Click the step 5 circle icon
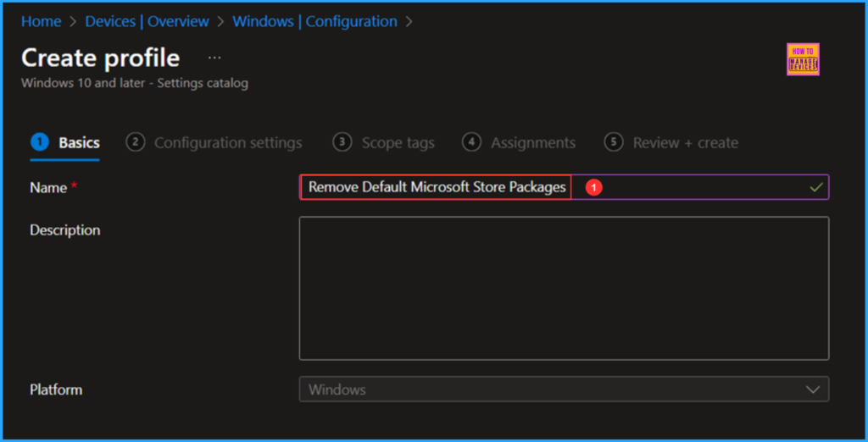Viewport: 868px width, 442px height. tap(614, 142)
